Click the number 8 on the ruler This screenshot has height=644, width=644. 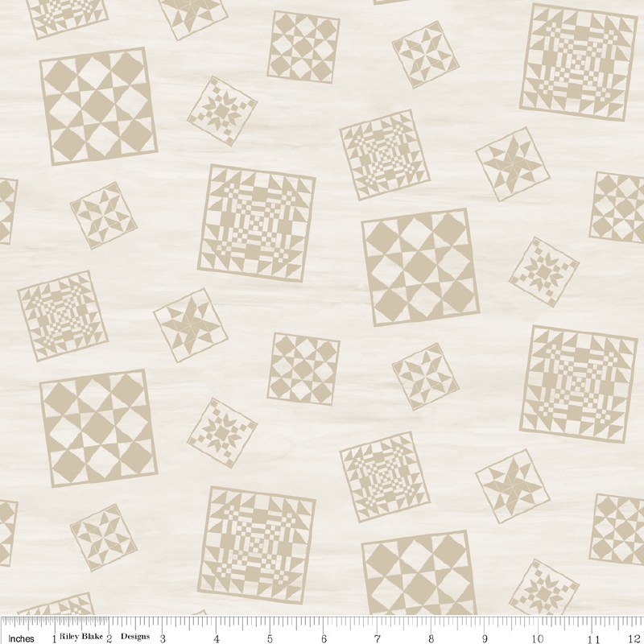[431, 634]
